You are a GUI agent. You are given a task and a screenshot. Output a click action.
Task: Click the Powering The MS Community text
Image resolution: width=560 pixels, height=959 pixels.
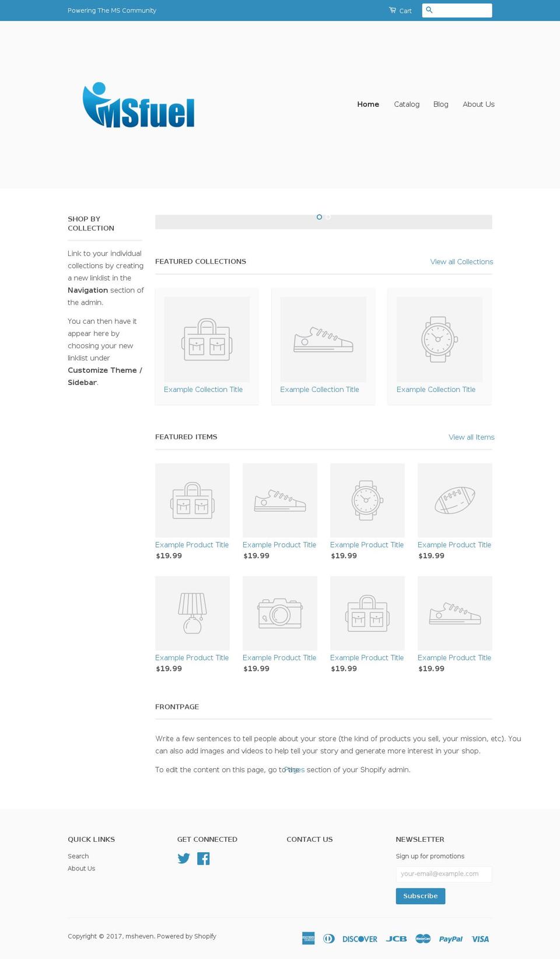pos(112,10)
